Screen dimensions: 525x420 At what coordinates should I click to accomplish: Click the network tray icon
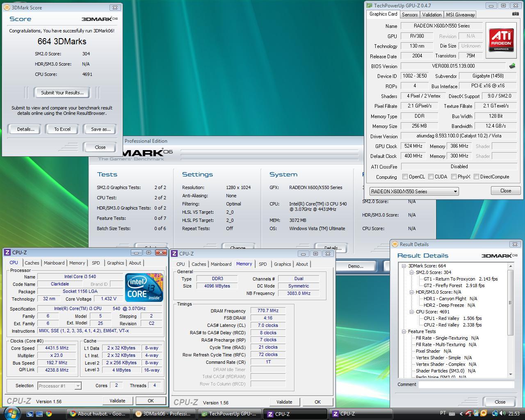coord(495,413)
